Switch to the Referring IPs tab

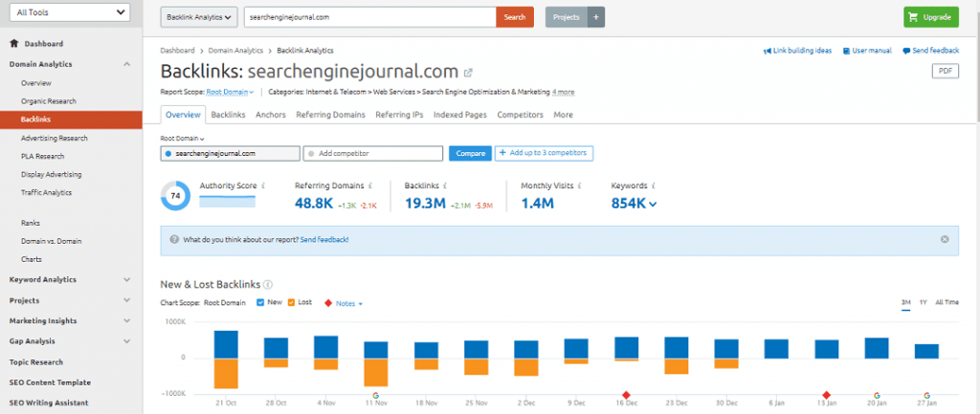pos(399,115)
